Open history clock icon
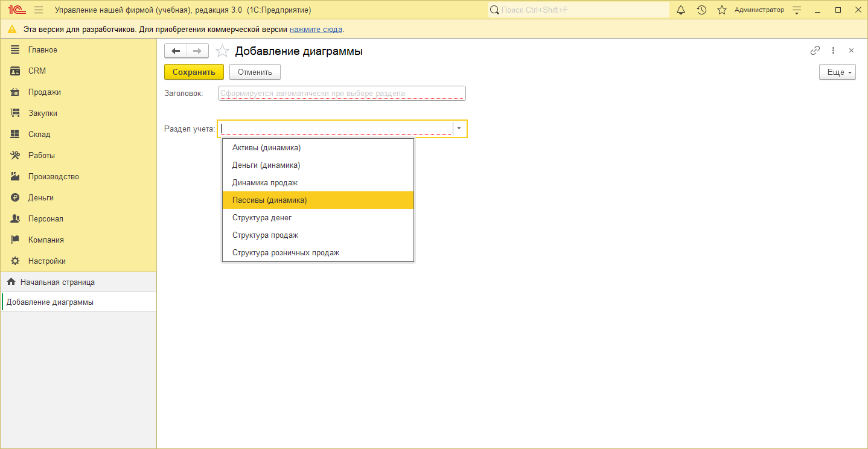The width and height of the screenshot is (868, 449). coord(701,10)
